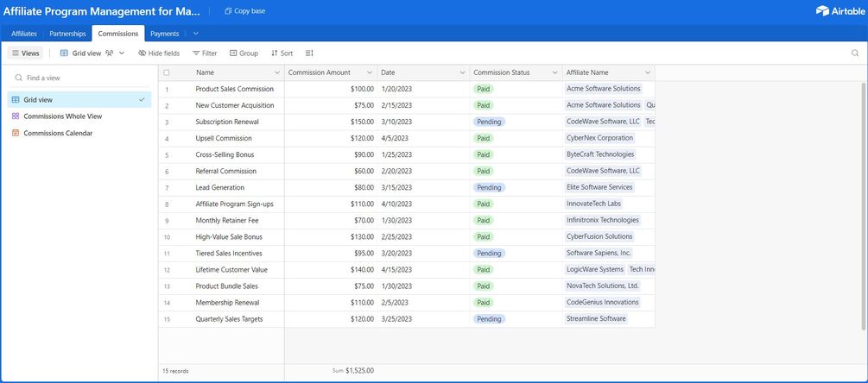This screenshot has width=868, height=383.
Task: Click the Sum $1,525.00 summary
Action: click(x=353, y=371)
